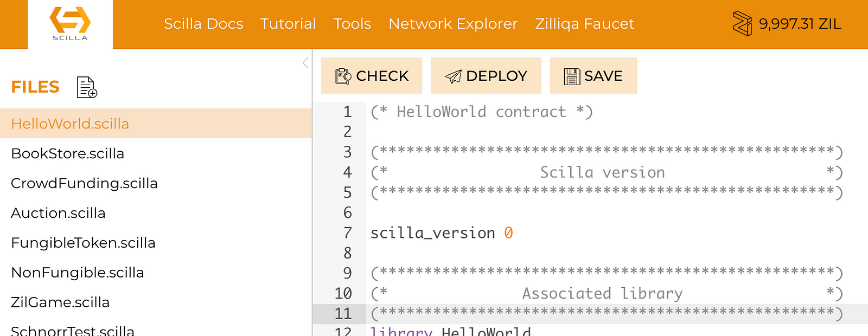Click the DEPLOY button
The image size is (868, 336).
click(x=486, y=76)
